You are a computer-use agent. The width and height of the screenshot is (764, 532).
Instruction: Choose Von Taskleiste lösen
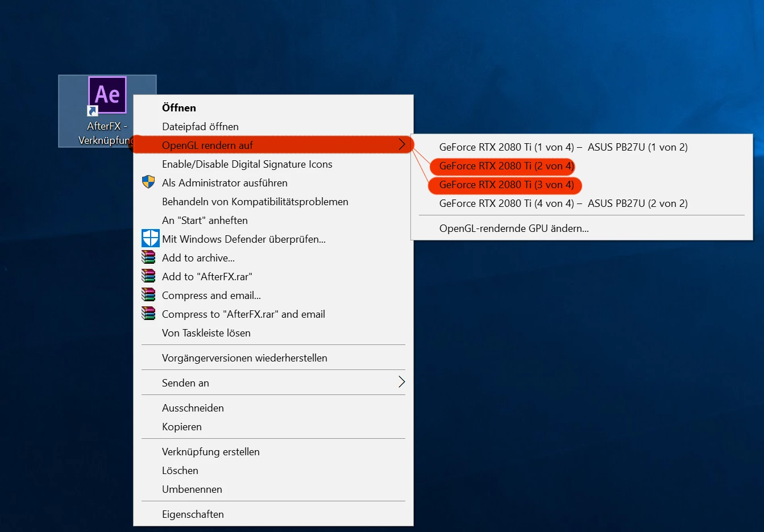pos(273,332)
